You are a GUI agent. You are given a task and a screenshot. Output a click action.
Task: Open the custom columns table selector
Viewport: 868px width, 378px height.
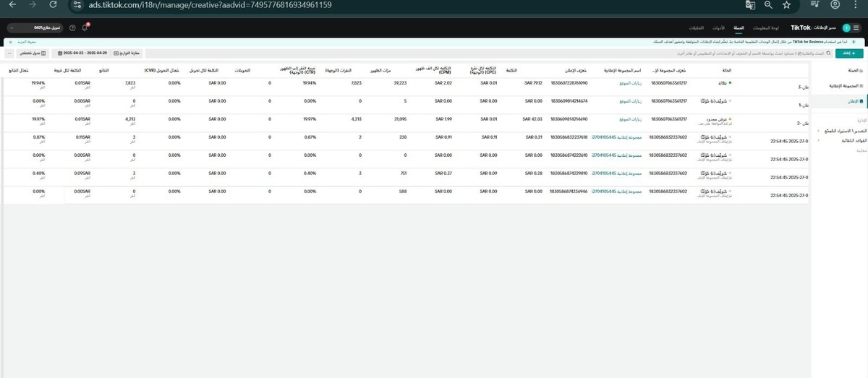click(x=33, y=53)
